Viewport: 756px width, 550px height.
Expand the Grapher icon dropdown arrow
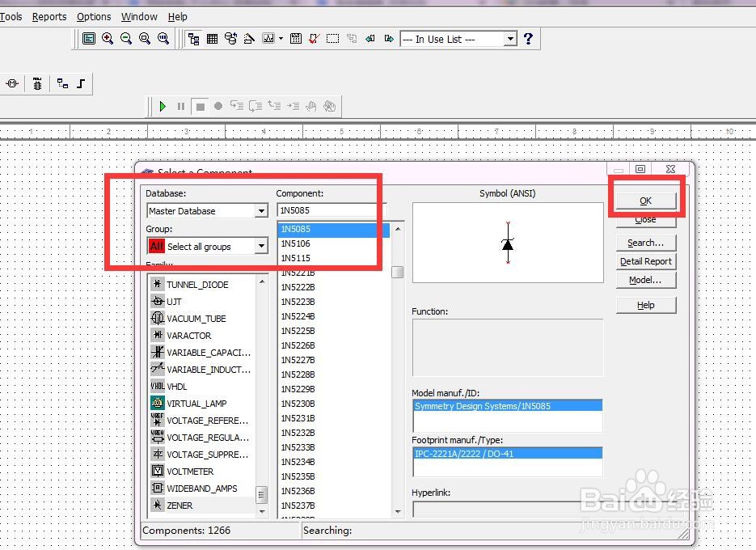click(281, 39)
